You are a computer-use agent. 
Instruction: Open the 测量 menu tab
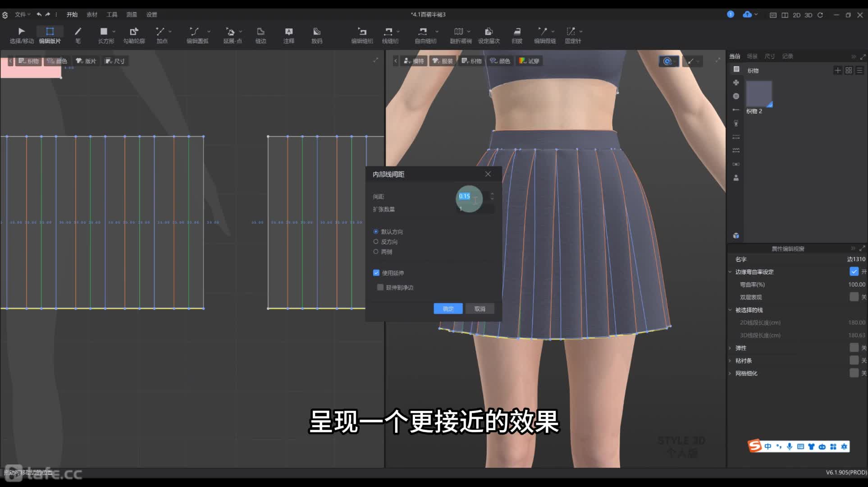pos(132,14)
